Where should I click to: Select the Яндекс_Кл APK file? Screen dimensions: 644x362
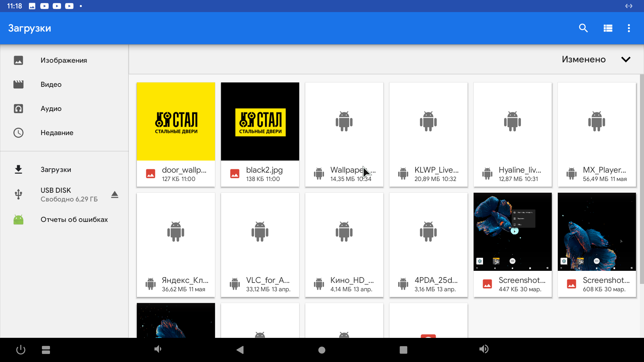click(x=176, y=245)
